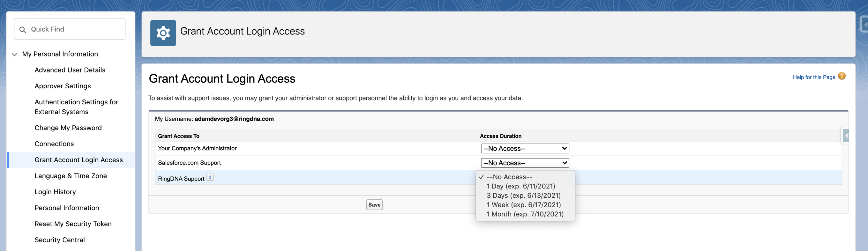Choose 3 Days access duration option
Image resolution: width=868 pixels, height=251 pixels.
click(523, 196)
